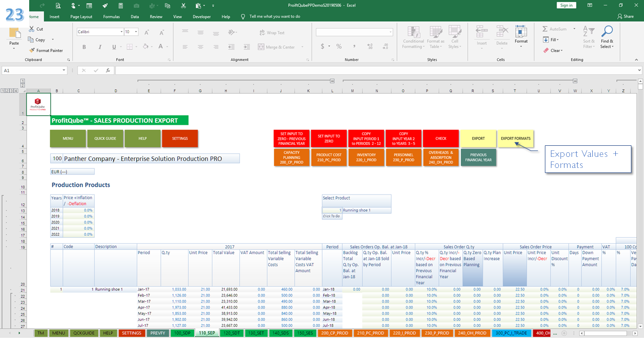644x362 pixels.
Task: Open Find & Select magnifier
Action: (x=607, y=37)
